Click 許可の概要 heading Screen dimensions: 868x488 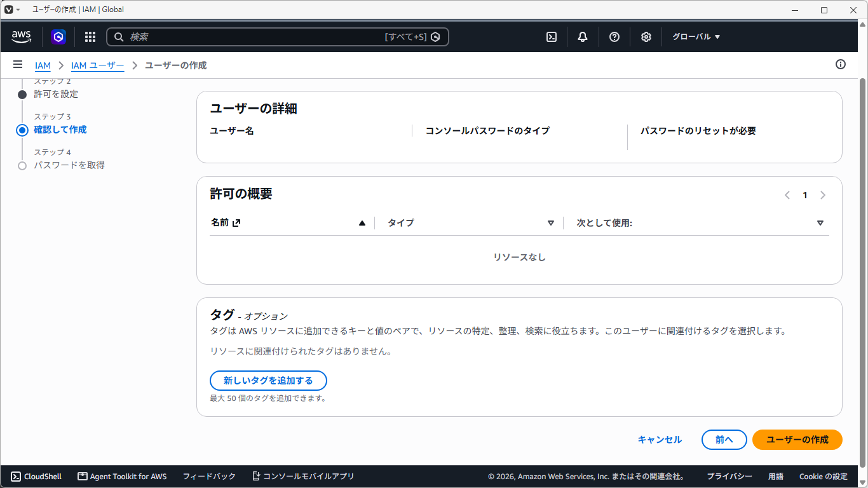241,194
